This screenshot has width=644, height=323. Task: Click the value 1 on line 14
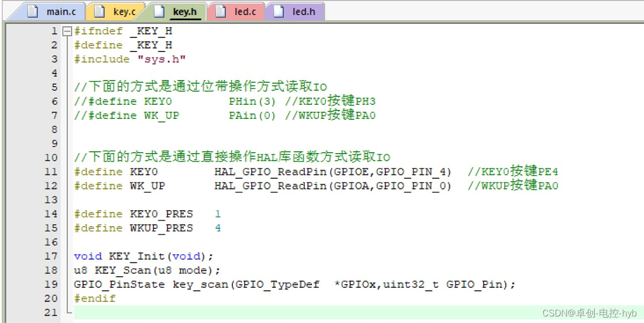(x=218, y=214)
